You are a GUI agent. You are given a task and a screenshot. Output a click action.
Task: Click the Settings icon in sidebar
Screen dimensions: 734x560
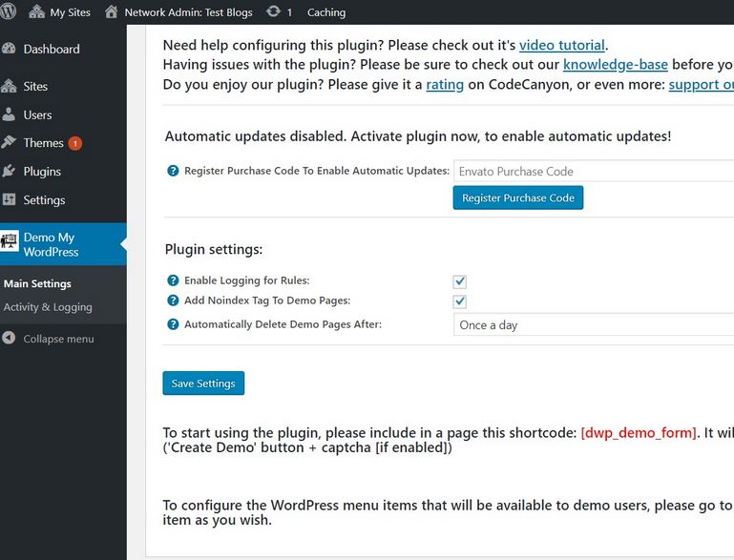9,199
